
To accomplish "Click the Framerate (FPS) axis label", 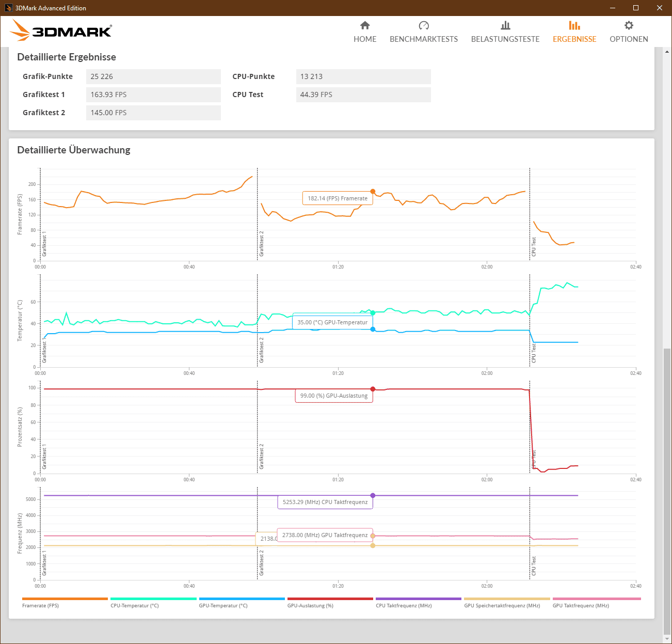I will (20, 214).
